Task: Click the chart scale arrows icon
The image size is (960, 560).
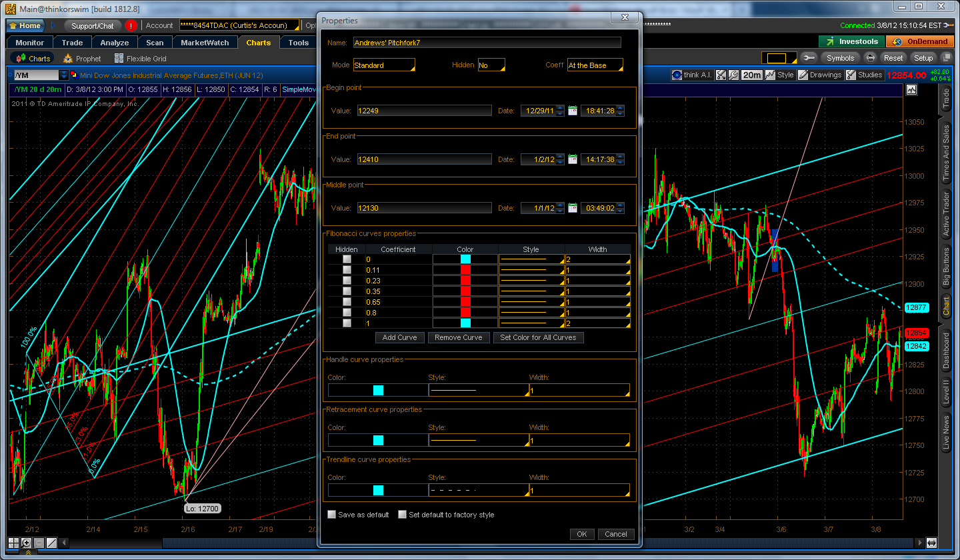Action: click(x=721, y=75)
